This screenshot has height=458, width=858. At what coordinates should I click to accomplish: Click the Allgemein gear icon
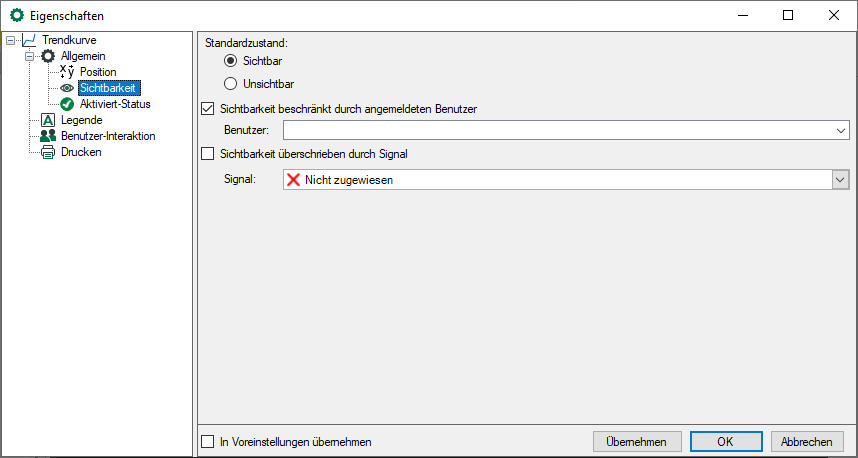point(48,56)
